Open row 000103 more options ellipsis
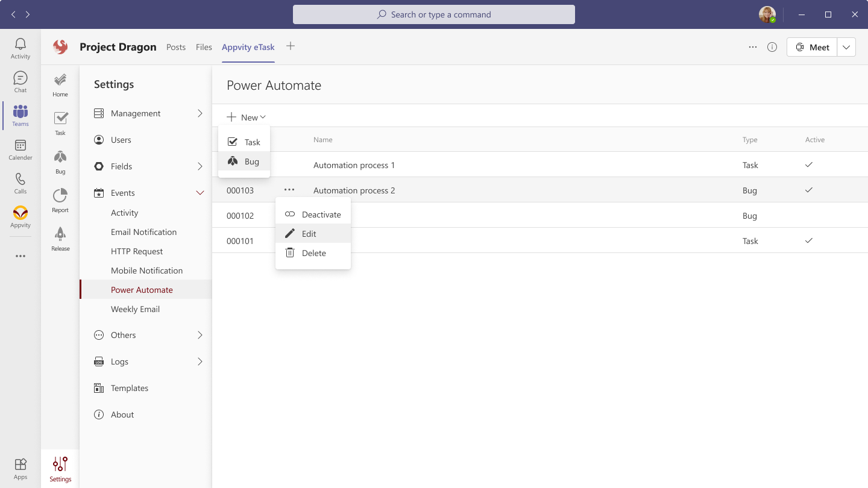This screenshot has width=868, height=488. click(x=289, y=190)
